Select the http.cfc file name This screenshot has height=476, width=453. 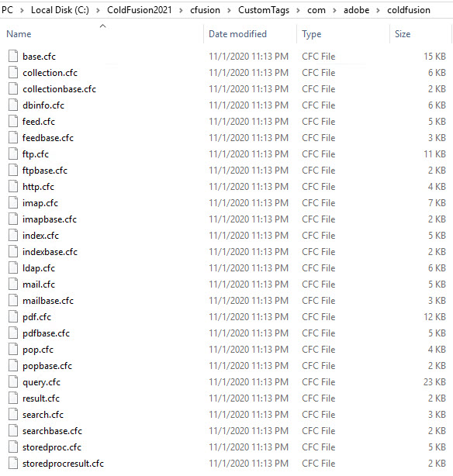(38, 186)
